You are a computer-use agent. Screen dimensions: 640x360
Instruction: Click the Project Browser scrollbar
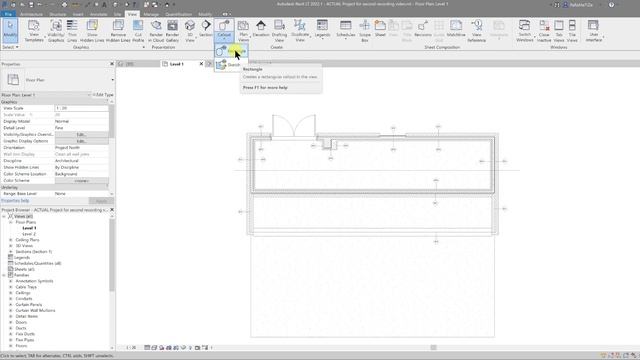pos(112,255)
